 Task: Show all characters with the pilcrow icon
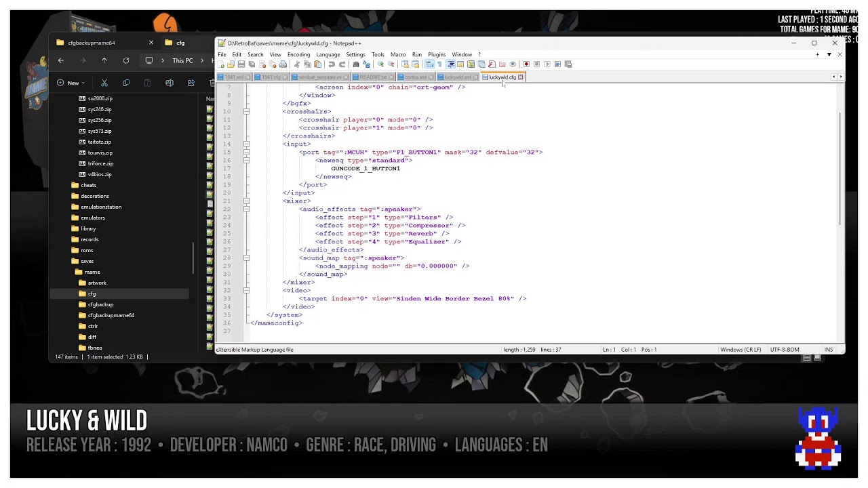coord(439,64)
